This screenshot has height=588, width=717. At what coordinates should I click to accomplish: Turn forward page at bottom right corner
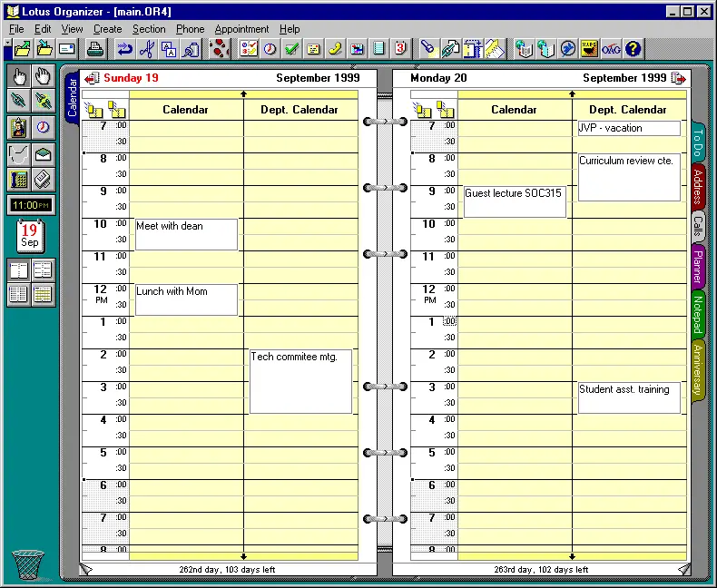pos(684,569)
